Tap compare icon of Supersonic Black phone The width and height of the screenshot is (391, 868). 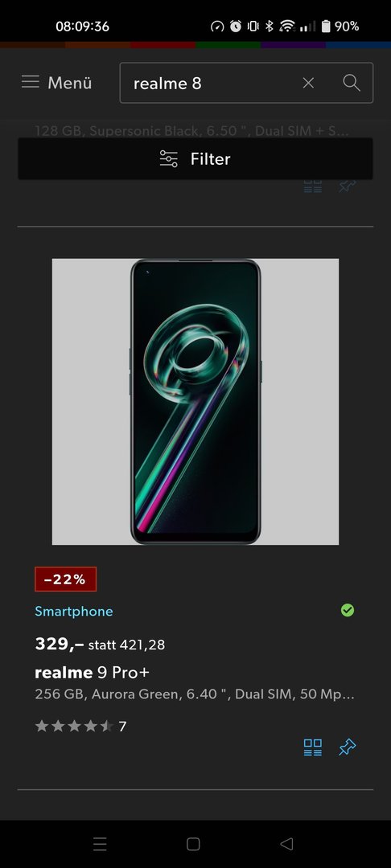(x=313, y=186)
